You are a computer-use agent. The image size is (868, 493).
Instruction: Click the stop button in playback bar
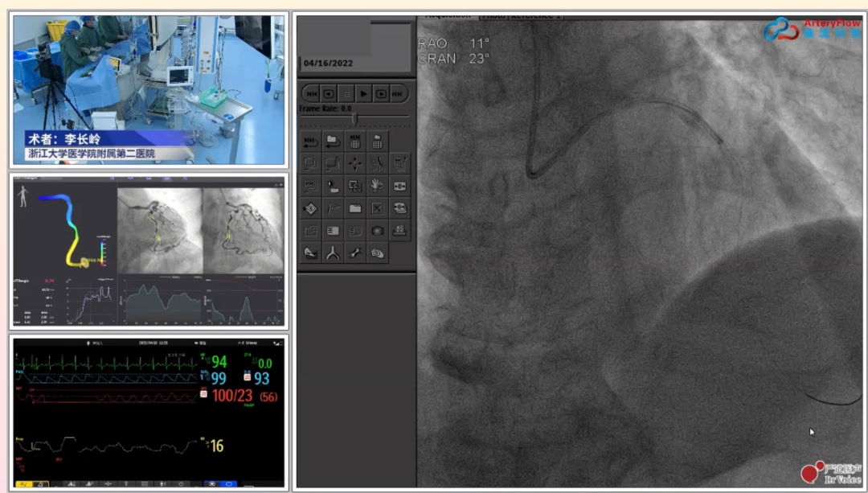(x=346, y=94)
